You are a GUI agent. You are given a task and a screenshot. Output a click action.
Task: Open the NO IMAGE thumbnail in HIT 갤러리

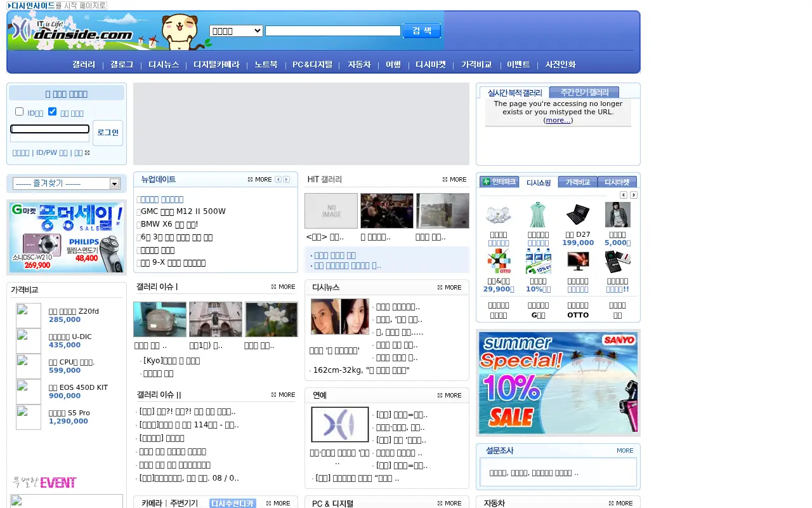click(x=331, y=211)
